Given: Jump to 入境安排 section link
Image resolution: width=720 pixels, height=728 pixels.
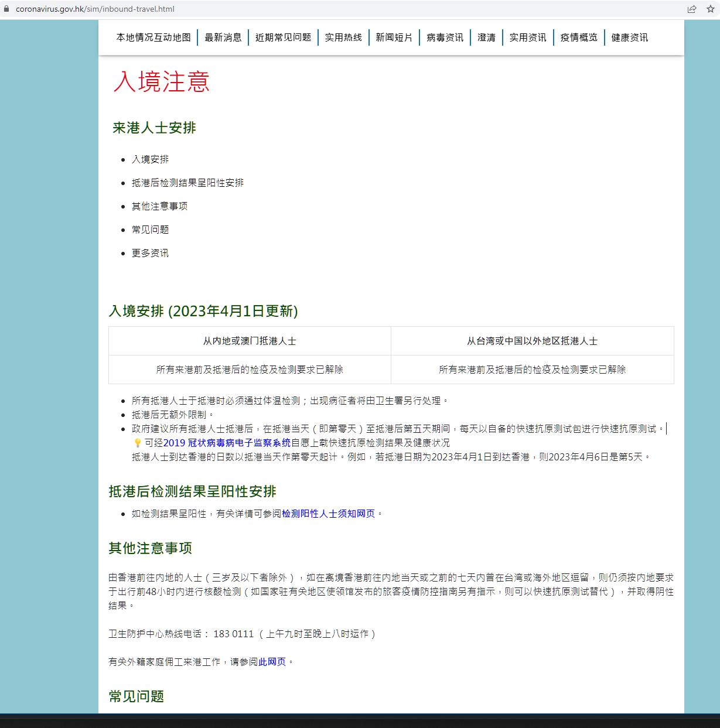Looking at the screenshot, I should click(x=150, y=159).
